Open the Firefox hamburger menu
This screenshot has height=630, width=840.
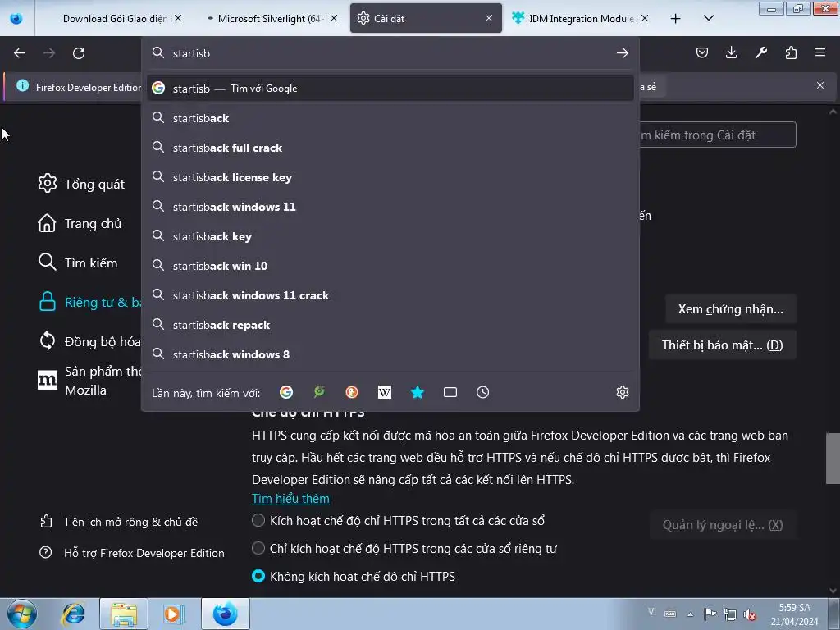pyautogui.click(x=820, y=52)
